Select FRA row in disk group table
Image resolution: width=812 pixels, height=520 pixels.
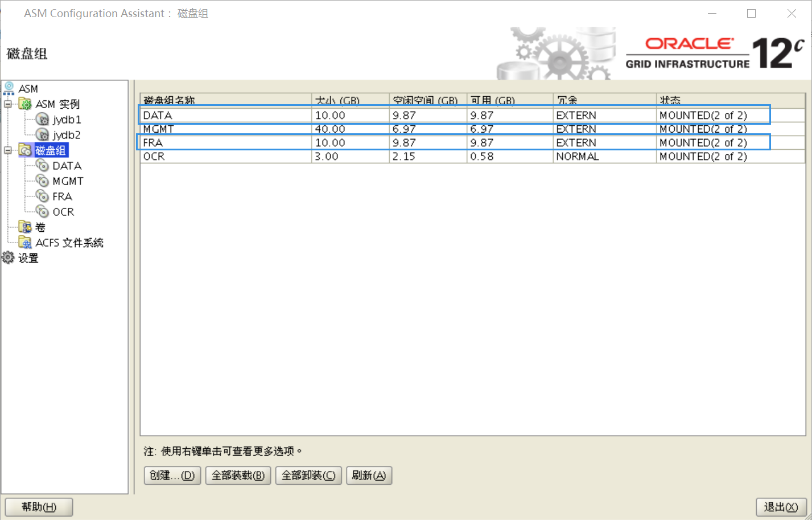pyautogui.click(x=473, y=143)
